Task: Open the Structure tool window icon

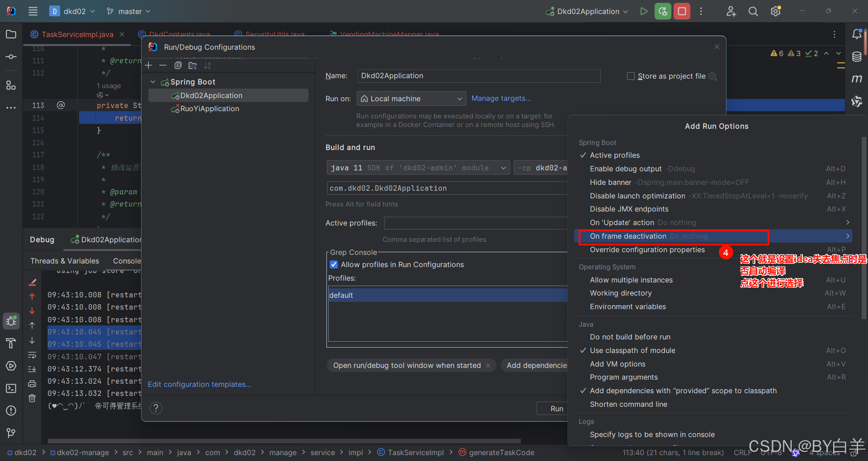Action: (11, 85)
